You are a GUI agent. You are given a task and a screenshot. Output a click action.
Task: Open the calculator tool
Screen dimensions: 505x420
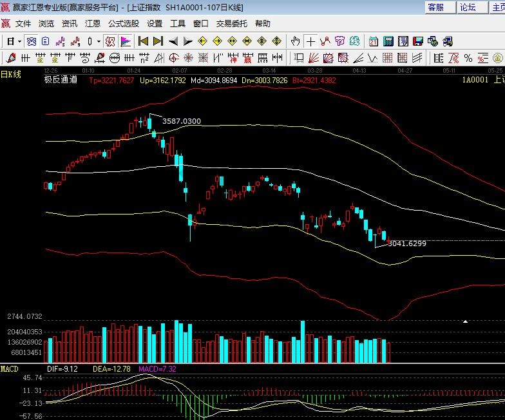(x=388, y=41)
